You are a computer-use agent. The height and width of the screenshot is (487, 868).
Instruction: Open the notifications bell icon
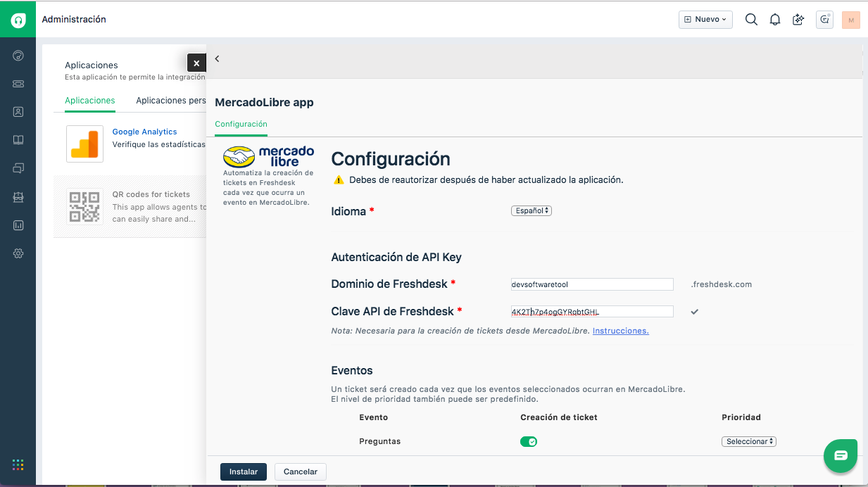(x=775, y=20)
